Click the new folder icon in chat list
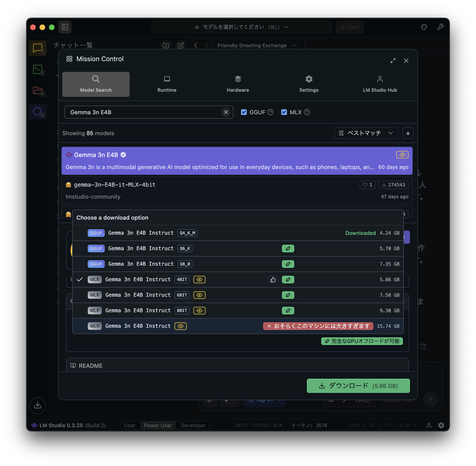The width and height of the screenshot is (476, 466). pyautogui.click(x=166, y=45)
